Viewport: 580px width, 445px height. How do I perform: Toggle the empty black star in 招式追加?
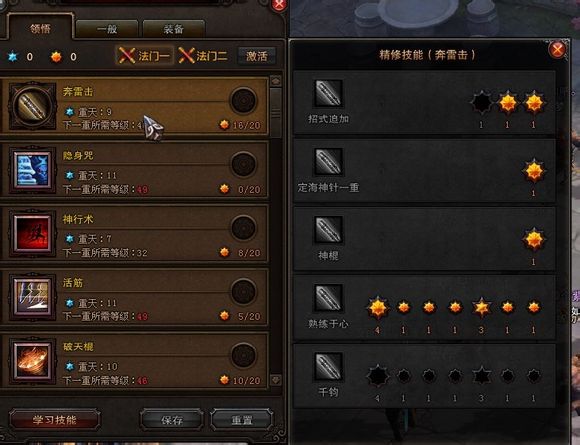(482, 103)
